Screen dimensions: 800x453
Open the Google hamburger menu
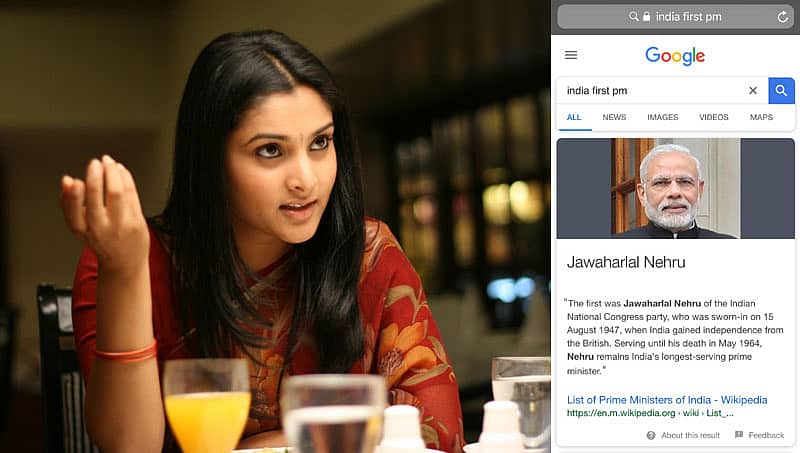coord(571,55)
